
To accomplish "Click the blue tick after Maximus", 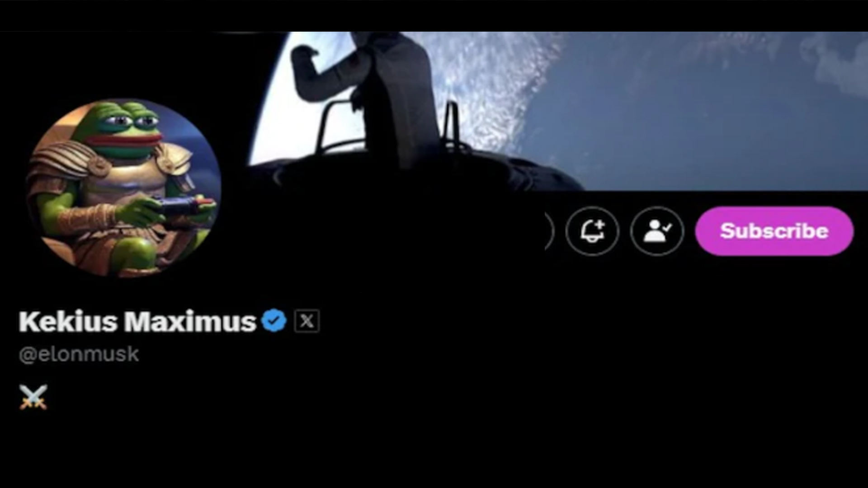I will click(274, 321).
